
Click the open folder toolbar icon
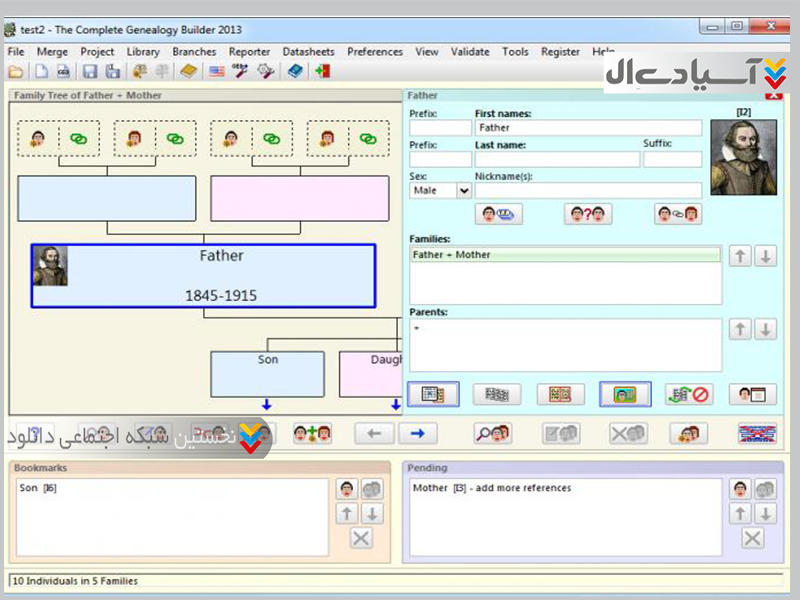16,71
